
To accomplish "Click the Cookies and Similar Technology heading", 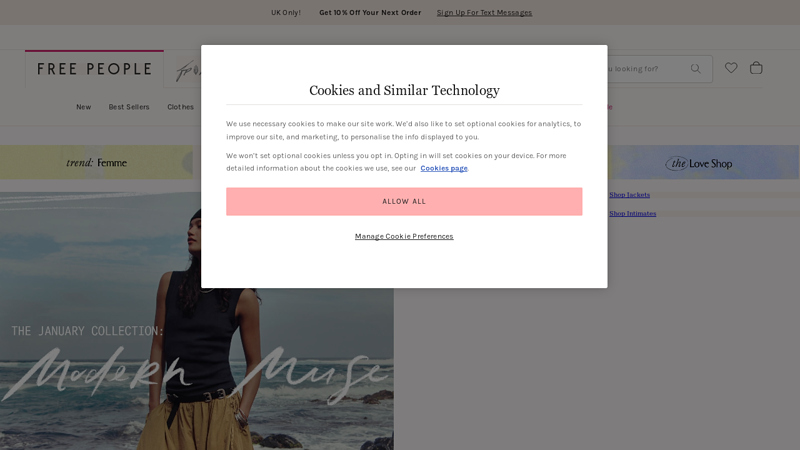I will [x=404, y=90].
